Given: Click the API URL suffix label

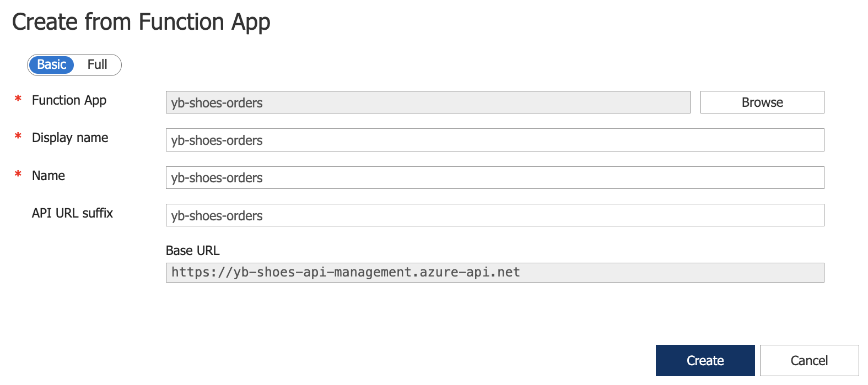Looking at the screenshot, I should point(72,213).
